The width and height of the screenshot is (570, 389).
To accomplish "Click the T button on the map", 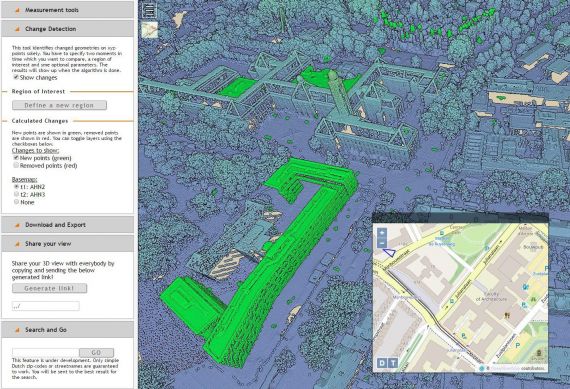I will pyautogui.click(x=393, y=362).
